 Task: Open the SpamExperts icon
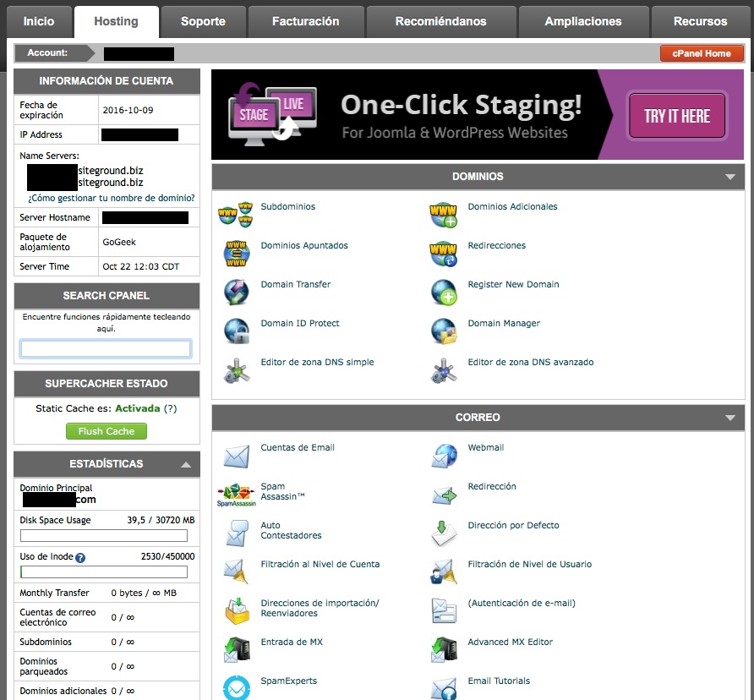236,688
